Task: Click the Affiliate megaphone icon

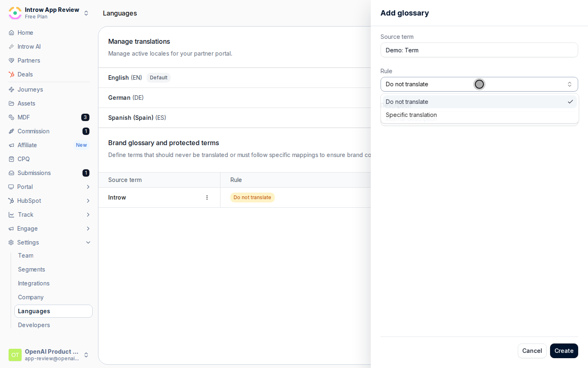Action: click(x=11, y=145)
